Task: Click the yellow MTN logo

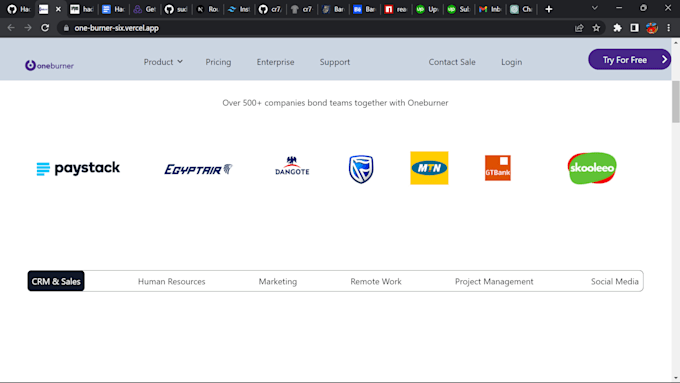Action: click(x=429, y=168)
